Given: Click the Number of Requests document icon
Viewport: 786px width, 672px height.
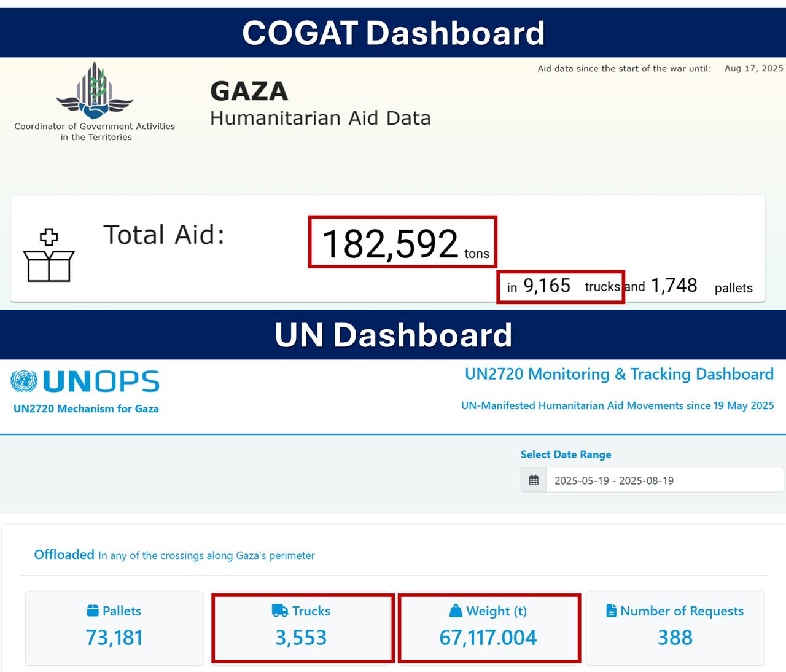Looking at the screenshot, I should [610, 611].
